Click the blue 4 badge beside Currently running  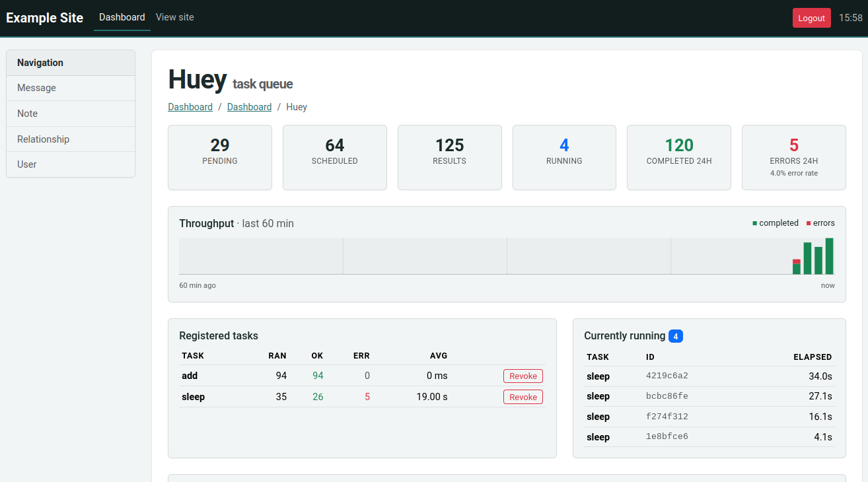click(x=676, y=336)
